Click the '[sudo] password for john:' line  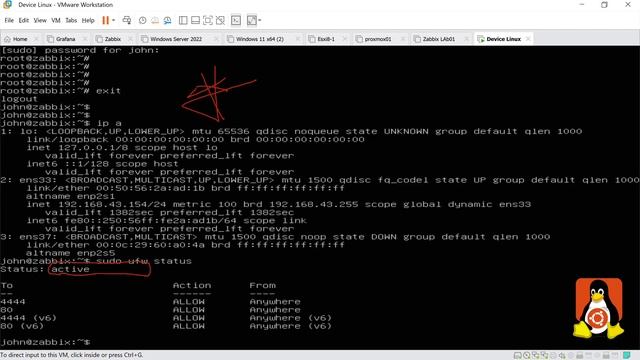click(x=80, y=50)
